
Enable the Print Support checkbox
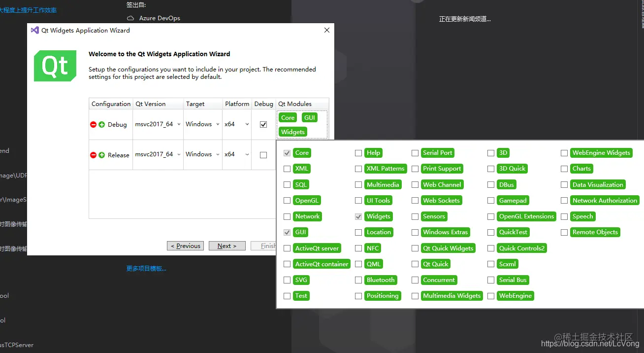point(415,169)
